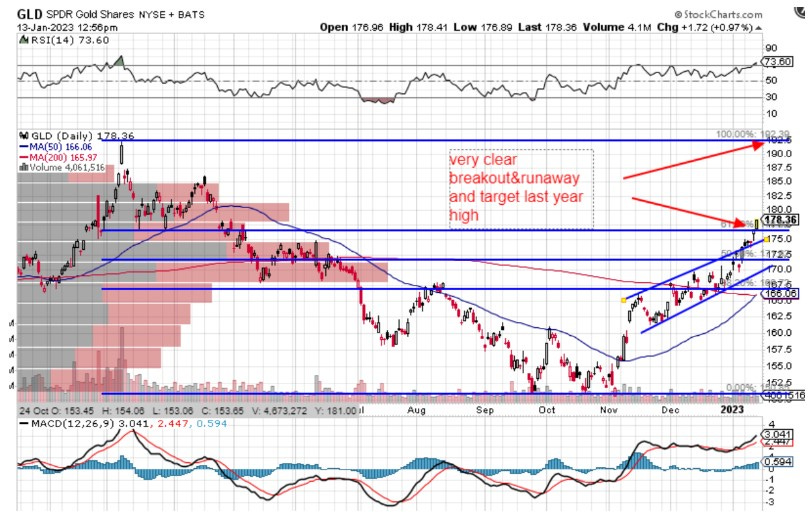Click the yellow handle near 175.0 level

(x=765, y=238)
